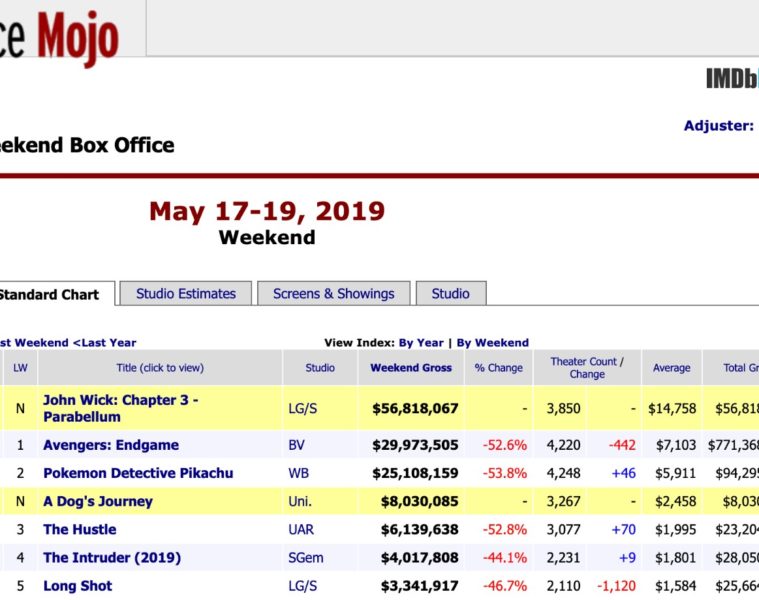This screenshot has width=759, height=600.
Task: Click the Pokemon Detective Pikachu title
Action: coord(138,473)
